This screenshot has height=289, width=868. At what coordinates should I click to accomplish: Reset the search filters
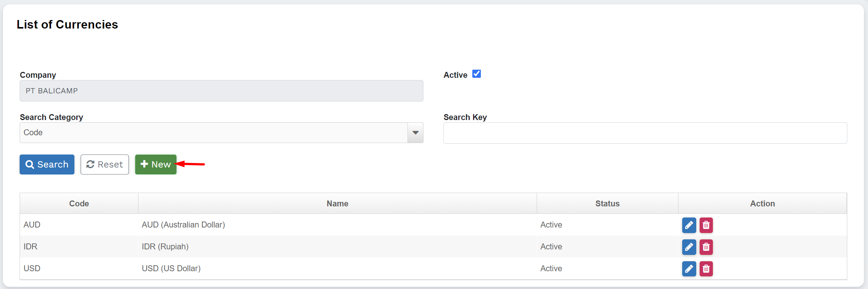tap(105, 165)
